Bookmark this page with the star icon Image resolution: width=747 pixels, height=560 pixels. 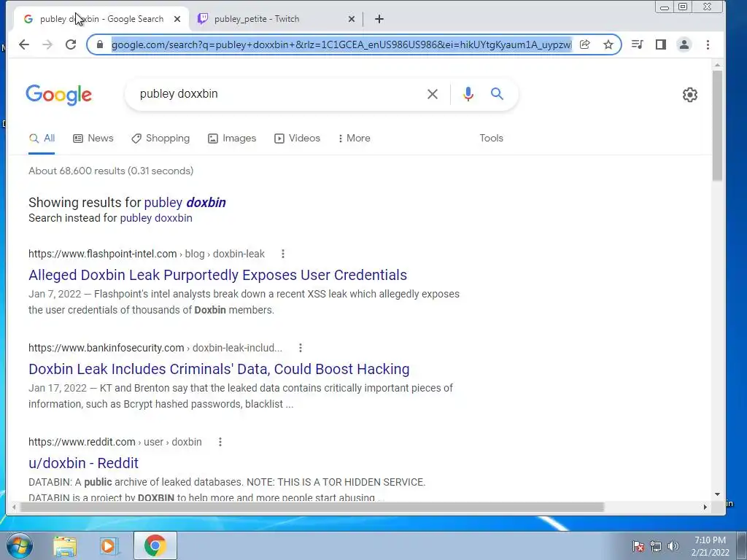608,44
